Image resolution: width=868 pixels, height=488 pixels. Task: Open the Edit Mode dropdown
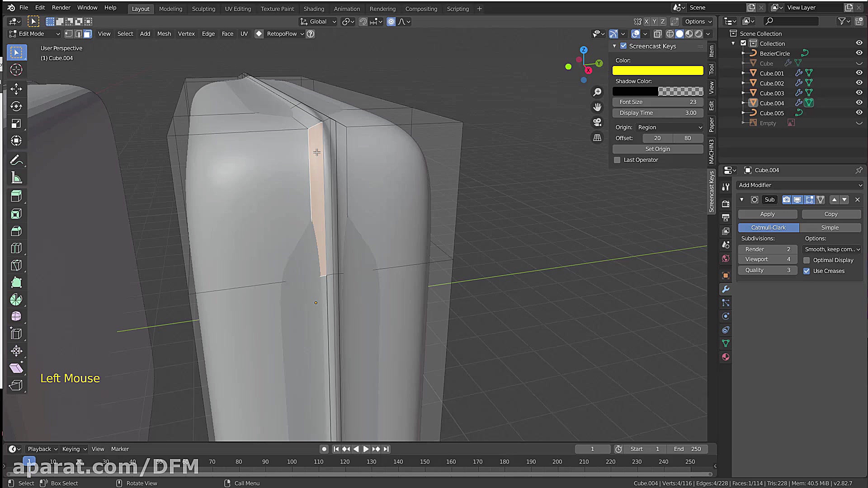(x=34, y=34)
